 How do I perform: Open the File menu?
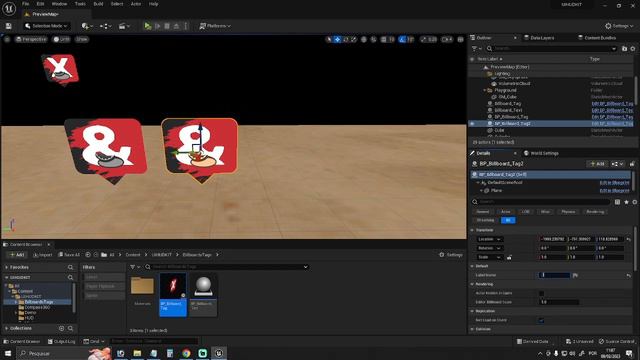click(x=25, y=4)
